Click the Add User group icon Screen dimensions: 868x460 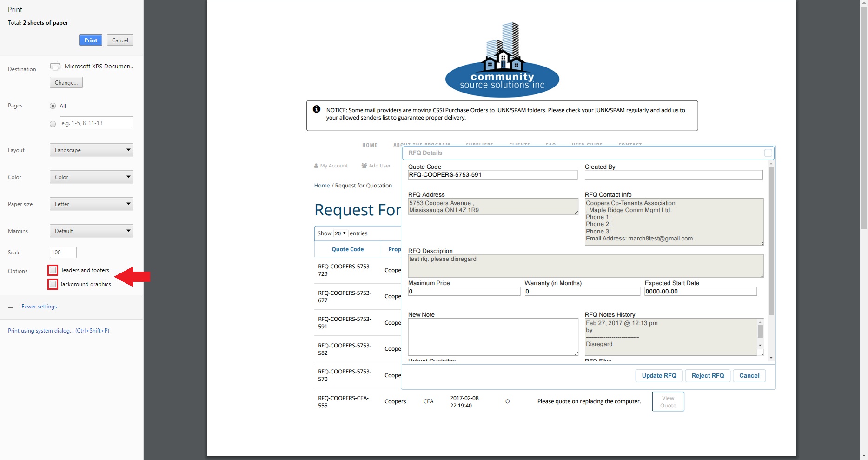coord(364,166)
